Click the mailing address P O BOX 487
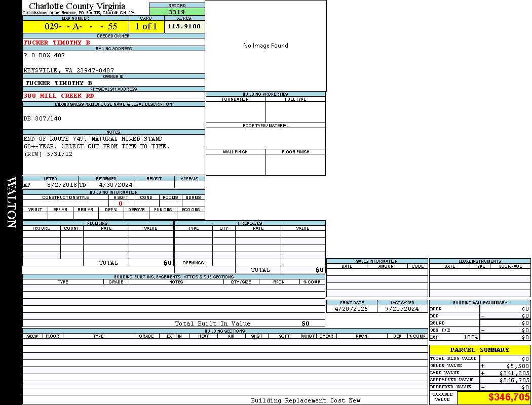The image size is (532, 405). click(45, 55)
